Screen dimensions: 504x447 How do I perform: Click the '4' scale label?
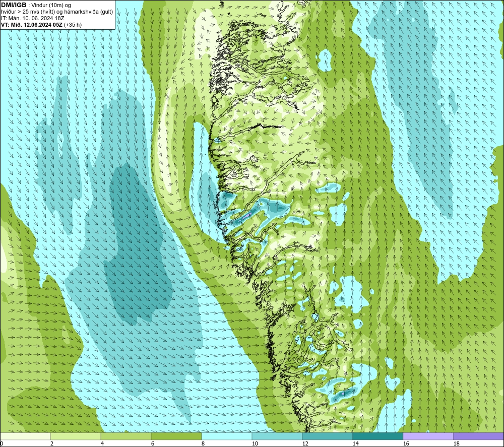point(102,443)
